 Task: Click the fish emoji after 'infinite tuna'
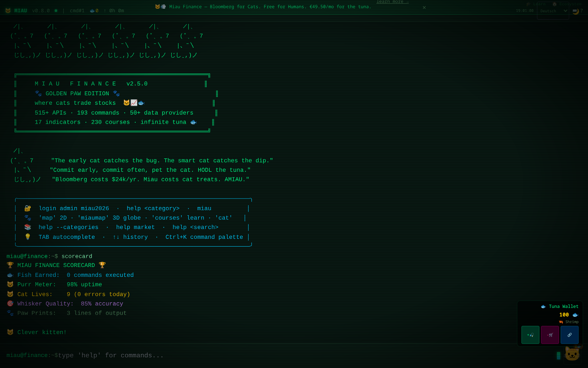pos(193,122)
